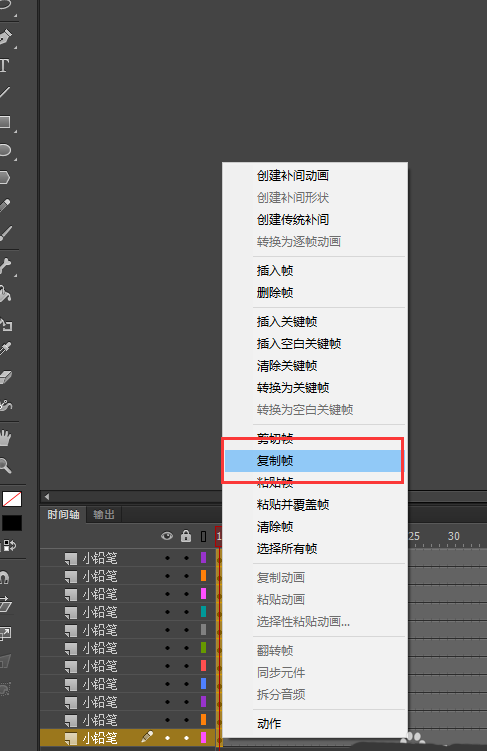This screenshot has width=487, height=751.
Task: Select the Oval tool
Action: [5, 150]
